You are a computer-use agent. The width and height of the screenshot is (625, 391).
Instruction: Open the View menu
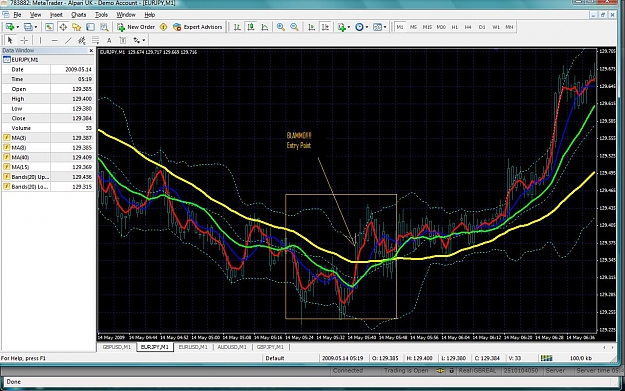point(35,15)
